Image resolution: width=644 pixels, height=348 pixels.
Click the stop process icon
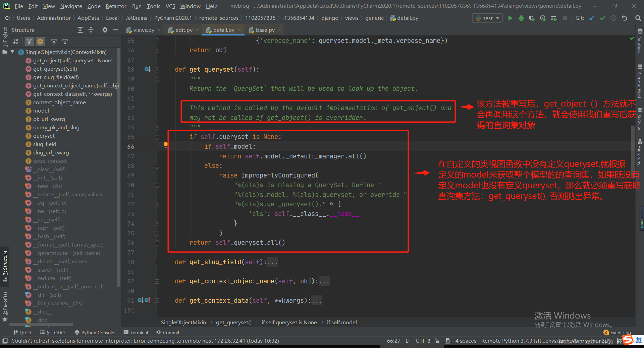[x=565, y=18]
